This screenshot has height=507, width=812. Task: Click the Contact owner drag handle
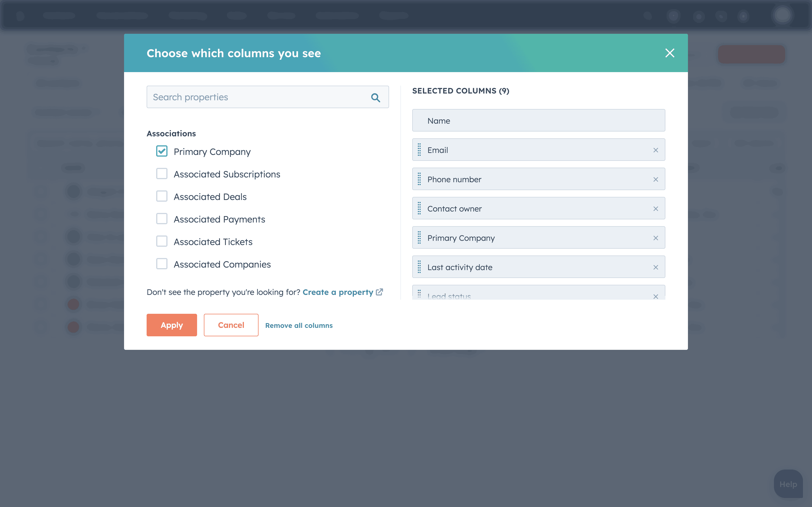419,208
